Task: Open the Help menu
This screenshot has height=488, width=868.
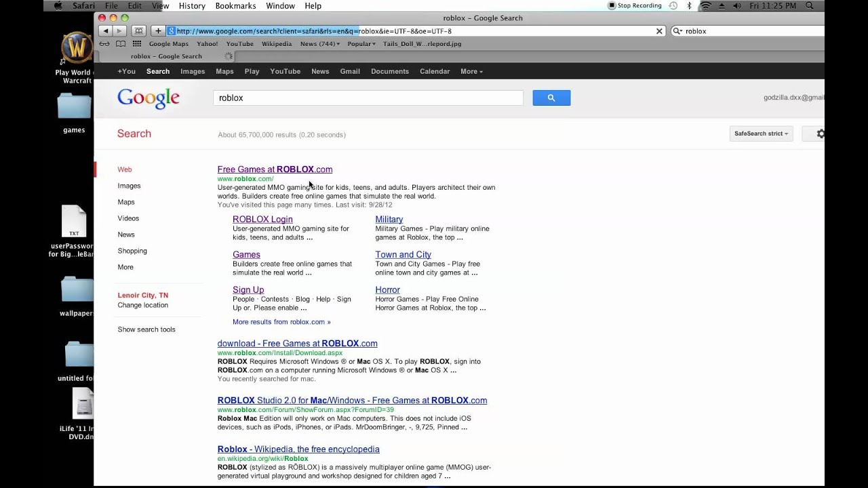Action: tap(313, 5)
